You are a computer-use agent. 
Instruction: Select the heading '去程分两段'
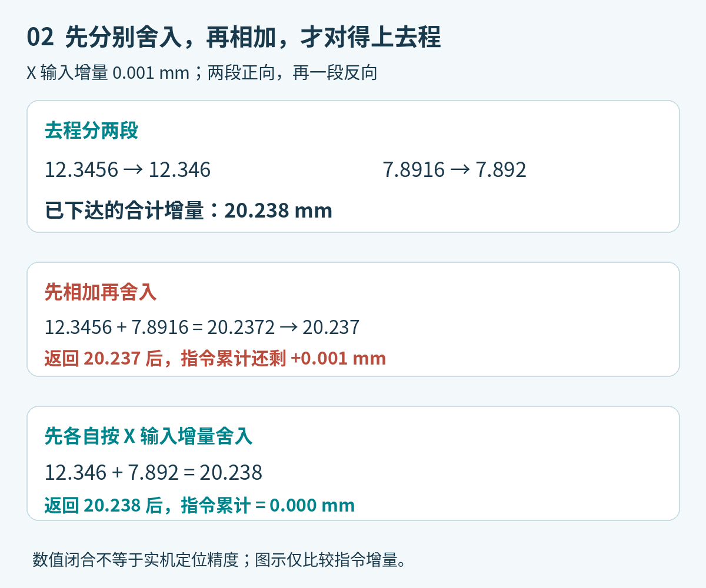tap(92, 131)
